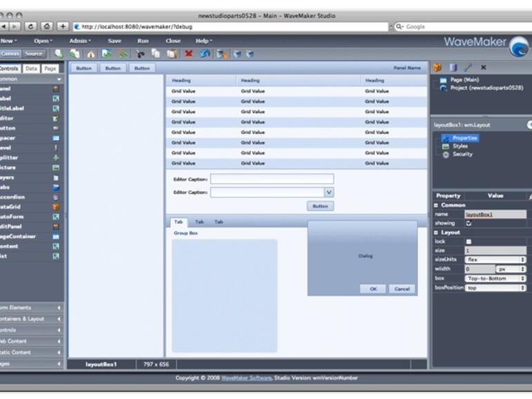The height and width of the screenshot is (399, 532).
Task: Click the DataGrid widget icon in palette
Action: click(x=56, y=206)
